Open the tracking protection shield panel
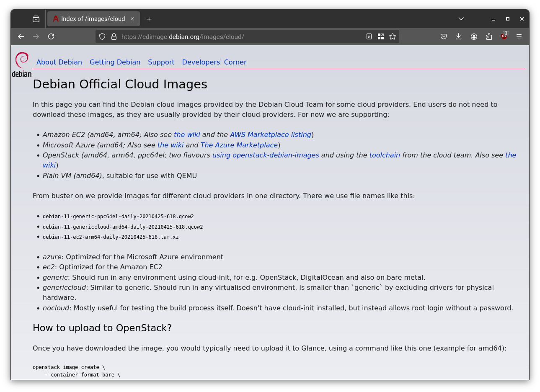 pos(102,36)
